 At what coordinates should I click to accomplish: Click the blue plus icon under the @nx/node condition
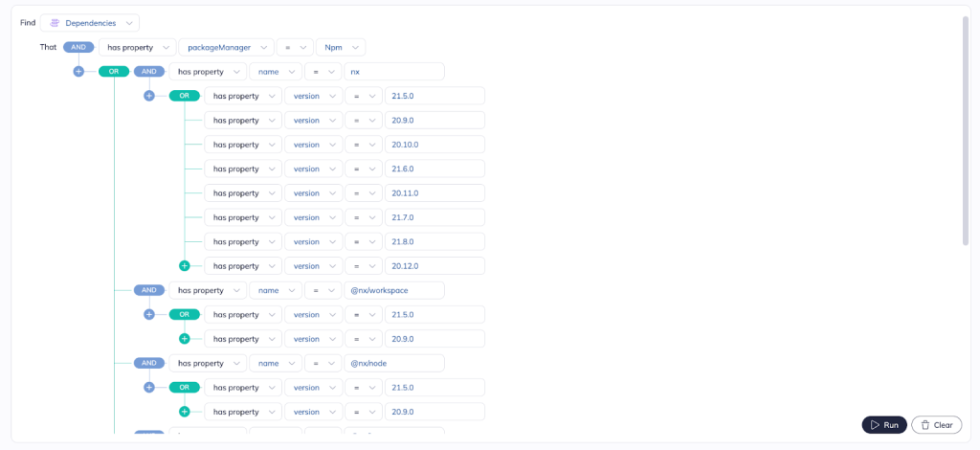[x=148, y=388]
